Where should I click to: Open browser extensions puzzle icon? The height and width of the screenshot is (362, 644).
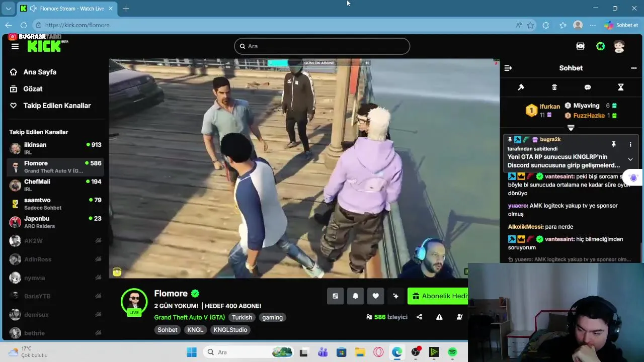(x=546, y=25)
